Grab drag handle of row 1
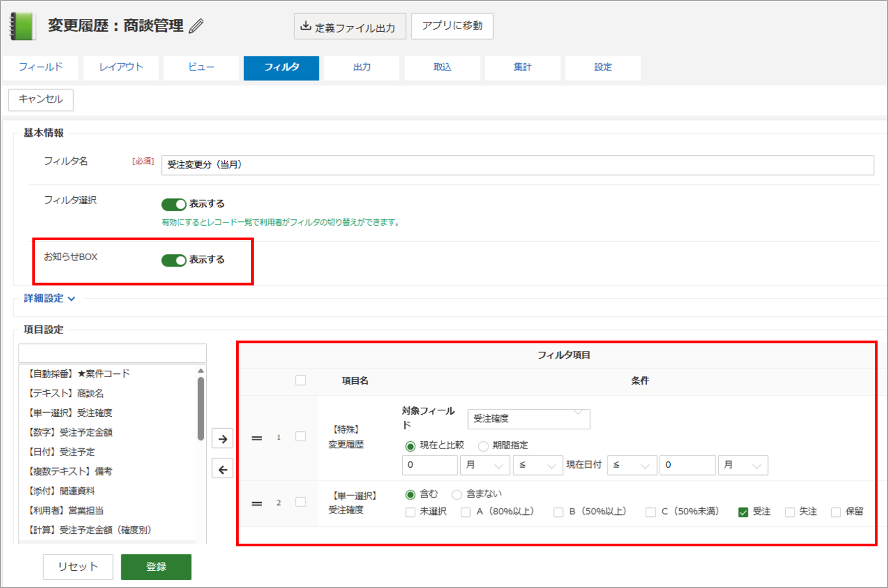 coord(257,438)
